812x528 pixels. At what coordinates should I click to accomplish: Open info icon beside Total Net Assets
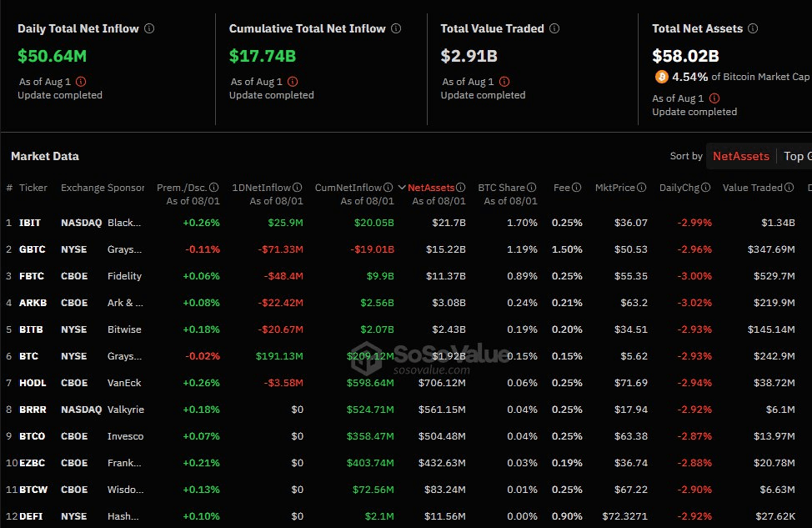point(753,28)
